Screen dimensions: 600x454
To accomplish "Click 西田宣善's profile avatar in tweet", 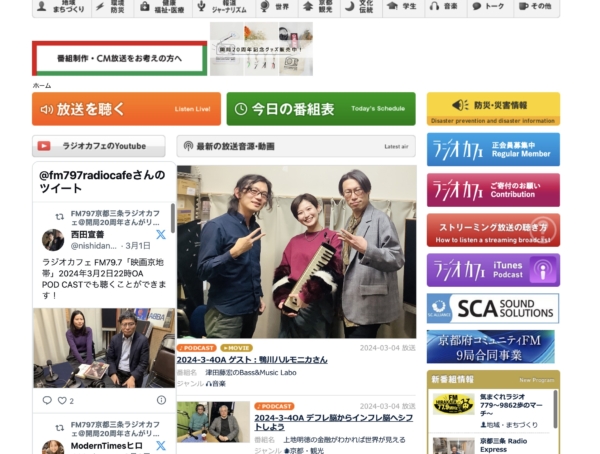I will [x=53, y=240].
